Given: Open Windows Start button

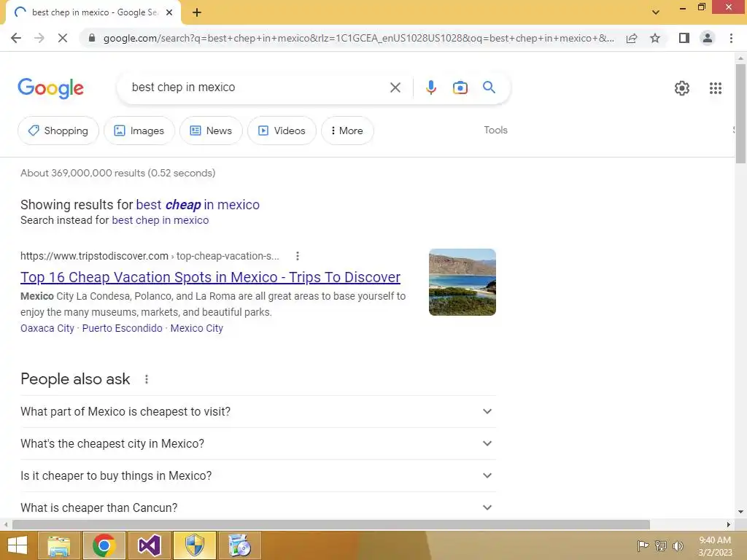Looking at the screenshot, I should 18,545.
